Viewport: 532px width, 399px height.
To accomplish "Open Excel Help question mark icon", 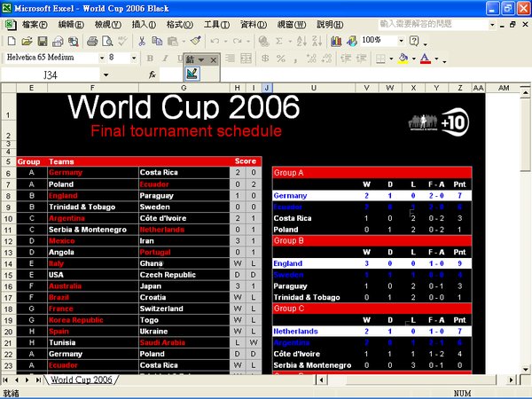I will 414,41.
